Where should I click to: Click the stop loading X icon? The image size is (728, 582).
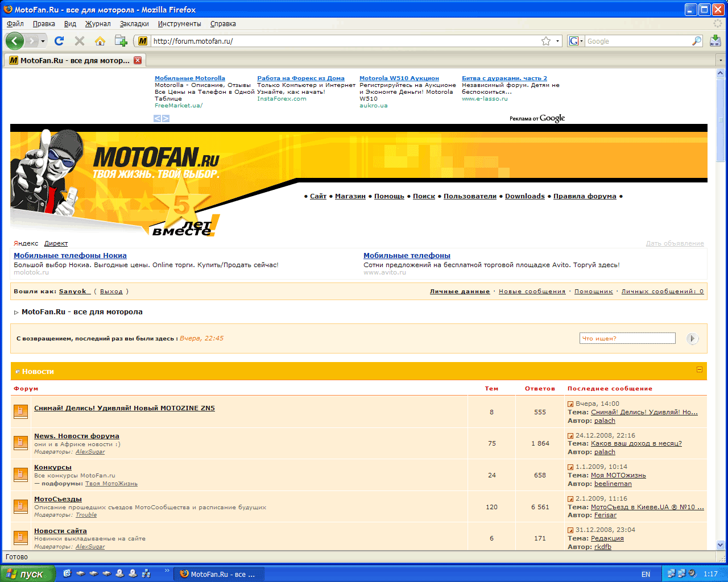click(x=80, y=41)
